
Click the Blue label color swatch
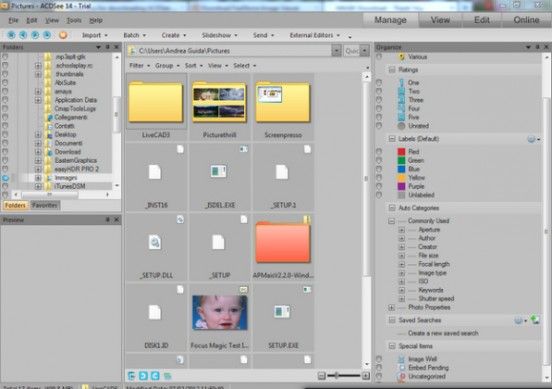(401, 169)
